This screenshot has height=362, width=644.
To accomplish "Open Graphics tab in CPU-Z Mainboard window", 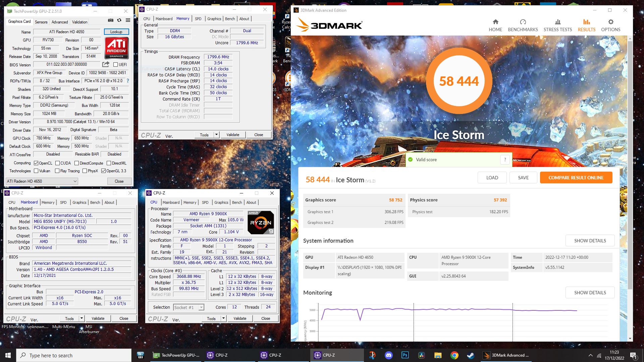I will [x=79, y=202].
